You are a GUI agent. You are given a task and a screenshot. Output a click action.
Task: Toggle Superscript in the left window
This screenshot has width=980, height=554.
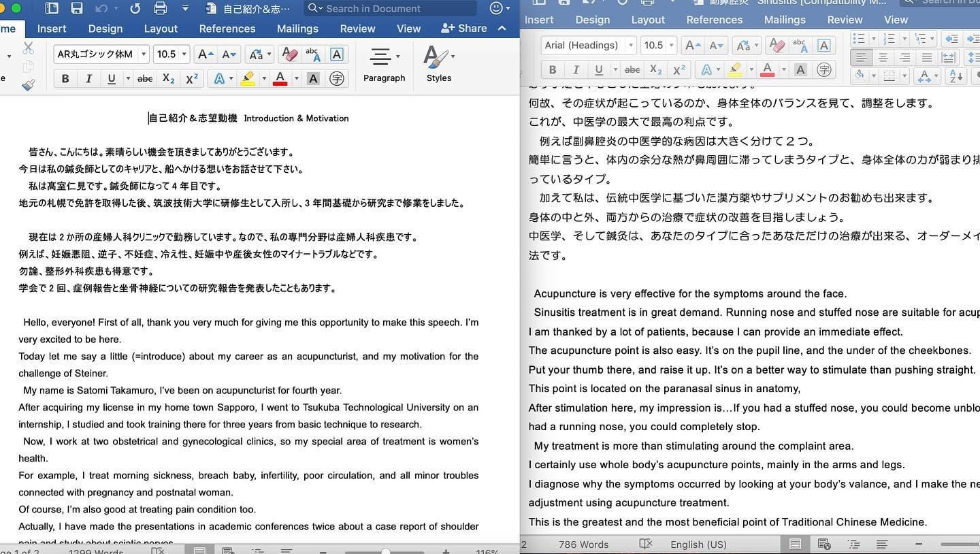[x=192, y=79]
